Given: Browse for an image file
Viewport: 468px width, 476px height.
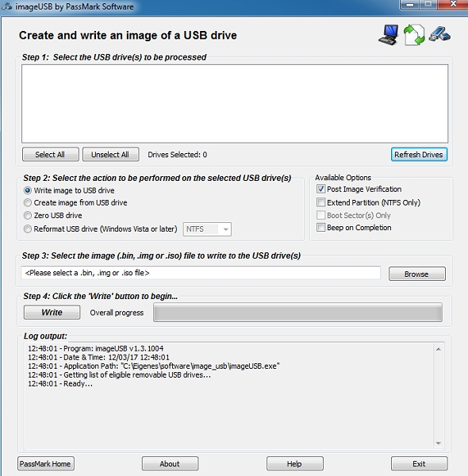Looking at the screenshot, I should click(417, 274).
